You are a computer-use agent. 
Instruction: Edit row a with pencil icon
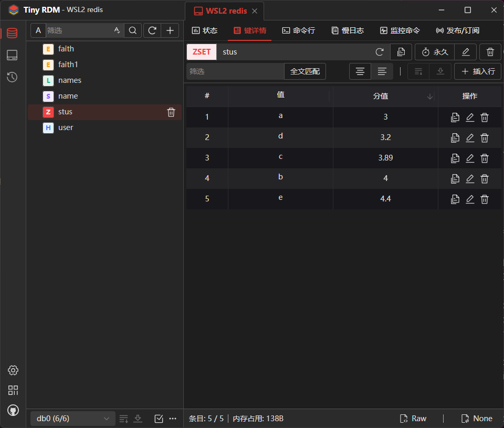470,117
